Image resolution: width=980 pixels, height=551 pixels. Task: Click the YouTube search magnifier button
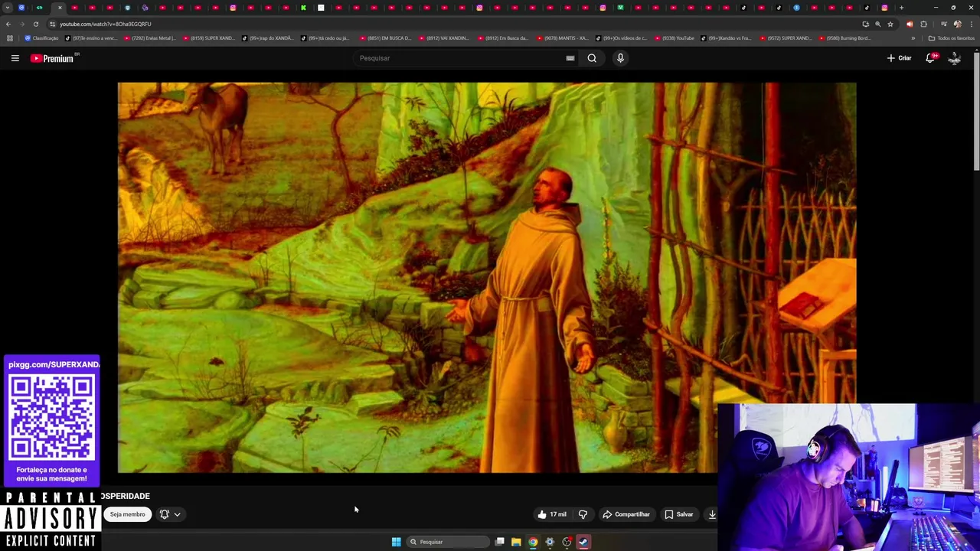coord(592,58)
